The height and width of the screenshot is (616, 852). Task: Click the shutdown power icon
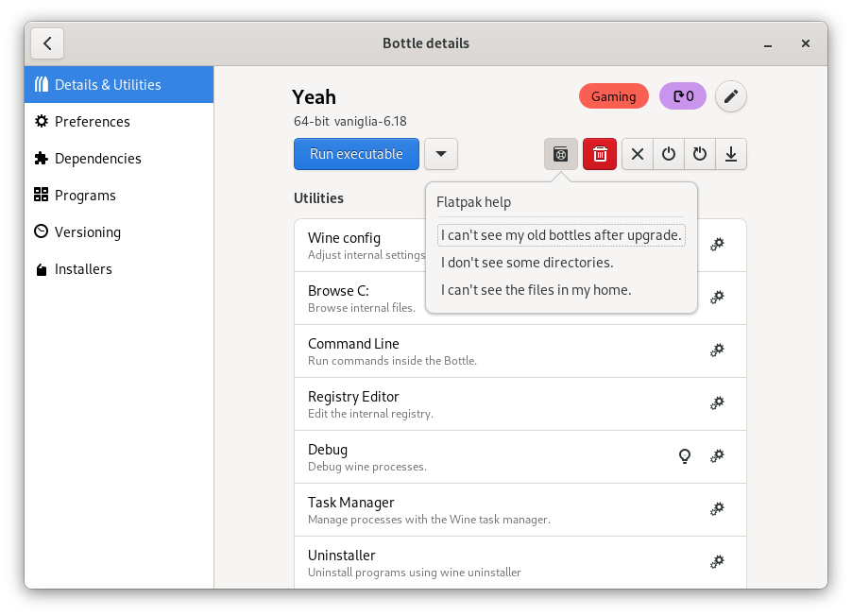click(669, 154)
